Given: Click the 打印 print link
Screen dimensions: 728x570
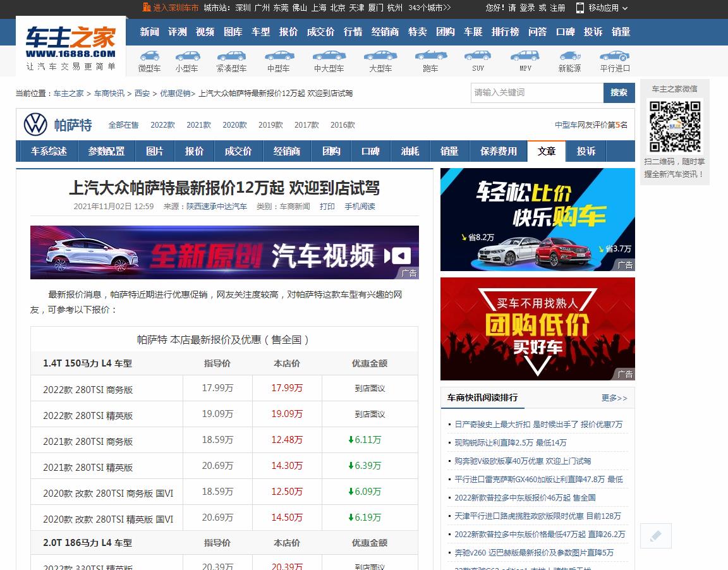Looking at the screenshot, I should coord(327,206).
